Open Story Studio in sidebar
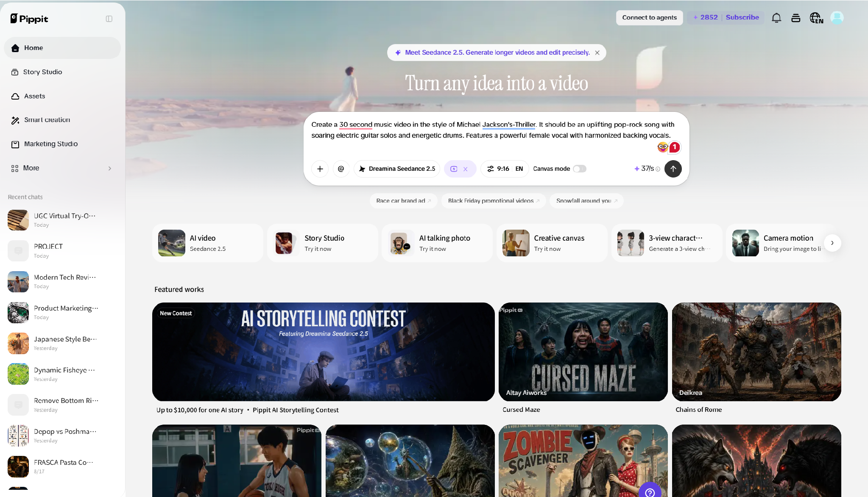The image size is (868, 497). (62, 72)
